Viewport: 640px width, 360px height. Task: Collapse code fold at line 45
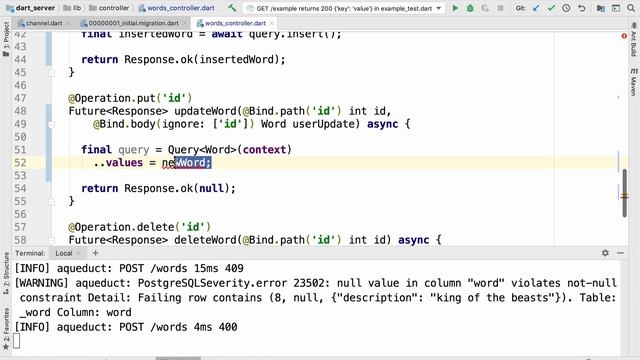[x=51, y=73]
